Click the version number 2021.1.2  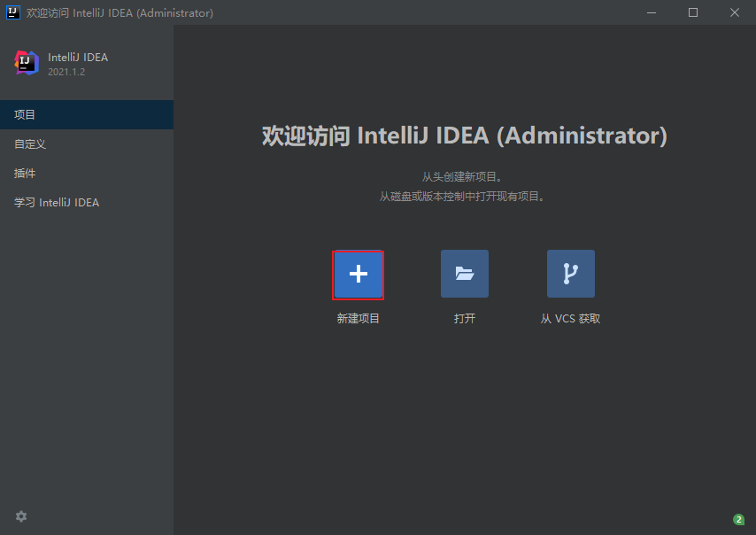[66, 72]
